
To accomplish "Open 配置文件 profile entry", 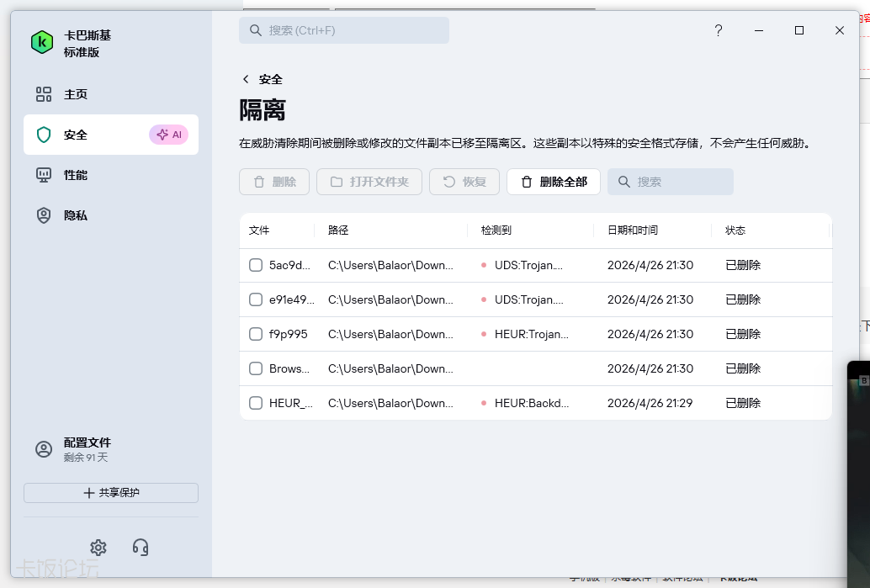I will [111, 449].
